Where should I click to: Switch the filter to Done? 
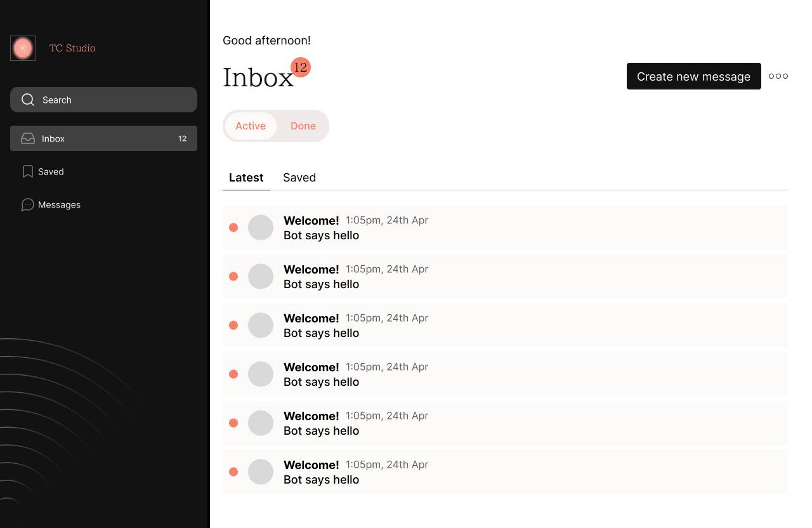click(303, 126)
